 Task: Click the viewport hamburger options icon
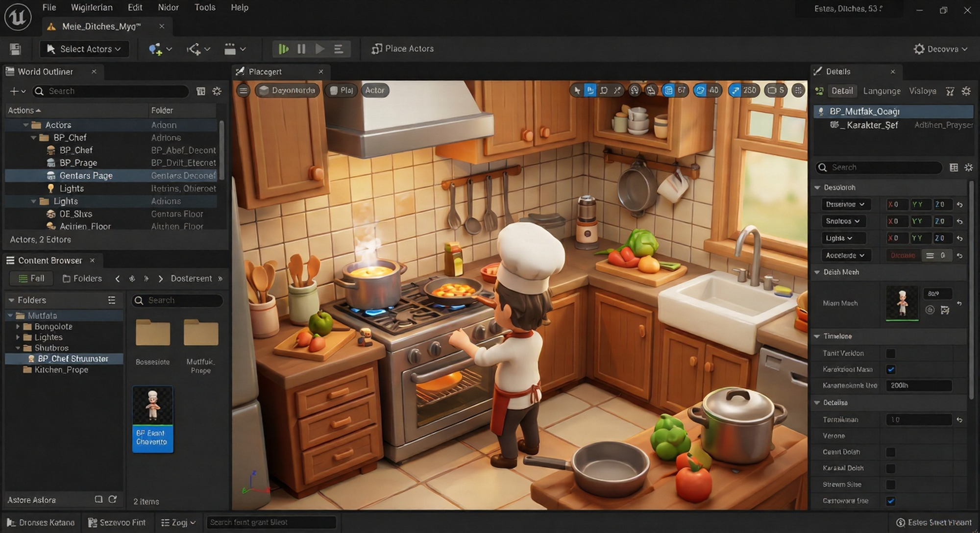243,91
